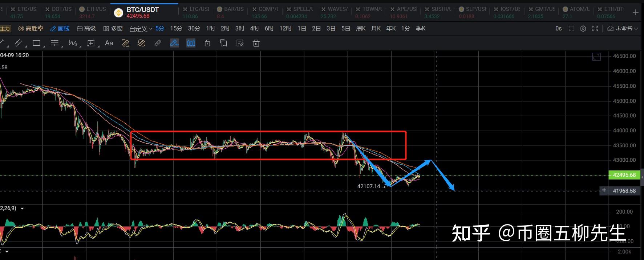Select the Aa text annotation tool
Screen dimensions: 644x260
tap(109, 43)
